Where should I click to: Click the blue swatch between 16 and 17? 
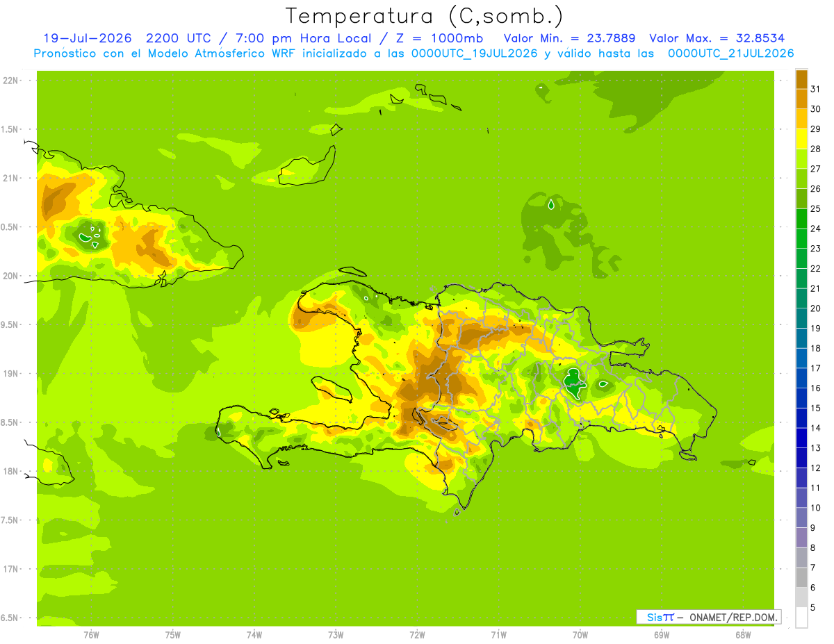(x=801, y=378)
